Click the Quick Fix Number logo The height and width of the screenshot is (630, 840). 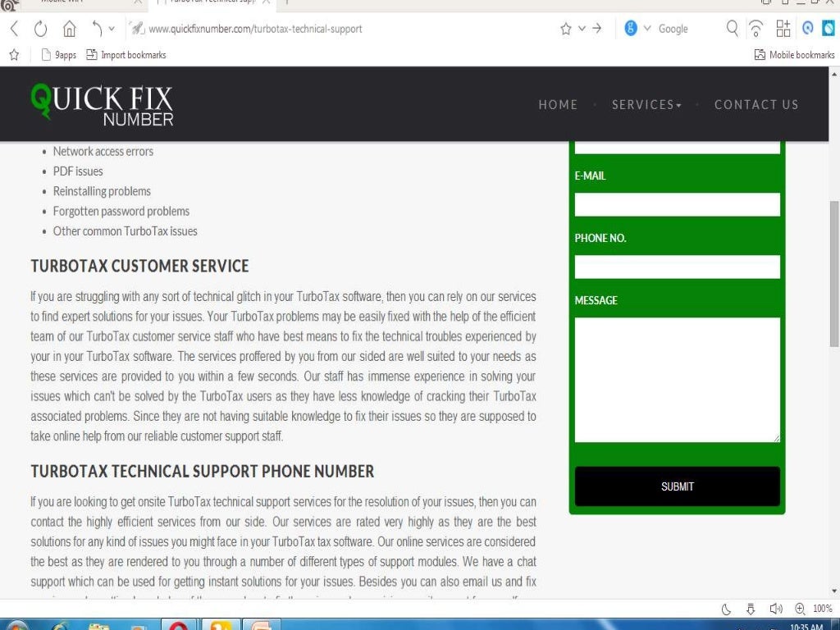pos(102,104)
